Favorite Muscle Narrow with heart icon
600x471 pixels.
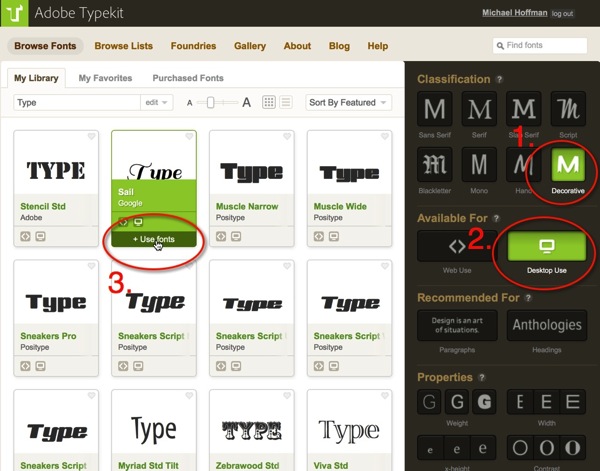tap(287, 136)
